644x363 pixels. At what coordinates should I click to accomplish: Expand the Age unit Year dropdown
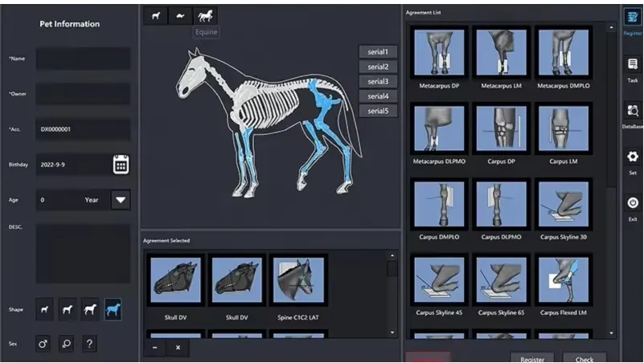121,200
